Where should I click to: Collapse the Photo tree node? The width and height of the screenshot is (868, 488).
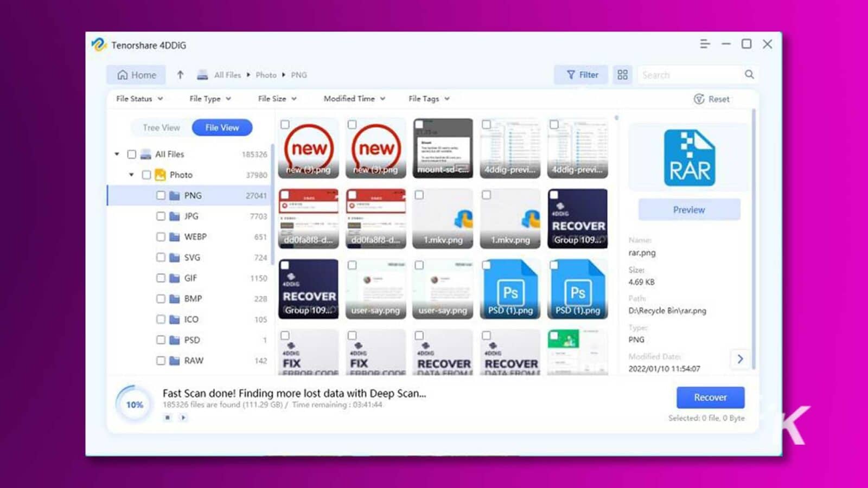[131, 175]
